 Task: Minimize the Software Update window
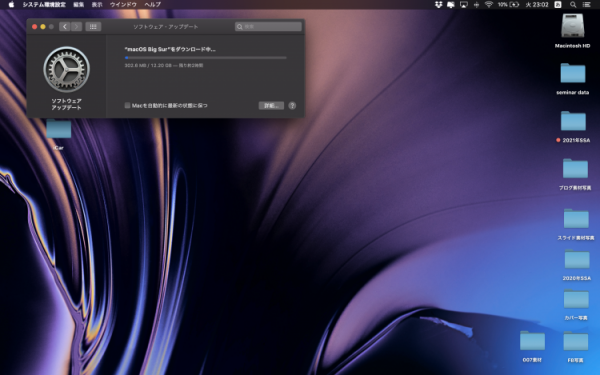tap(43, 26)
